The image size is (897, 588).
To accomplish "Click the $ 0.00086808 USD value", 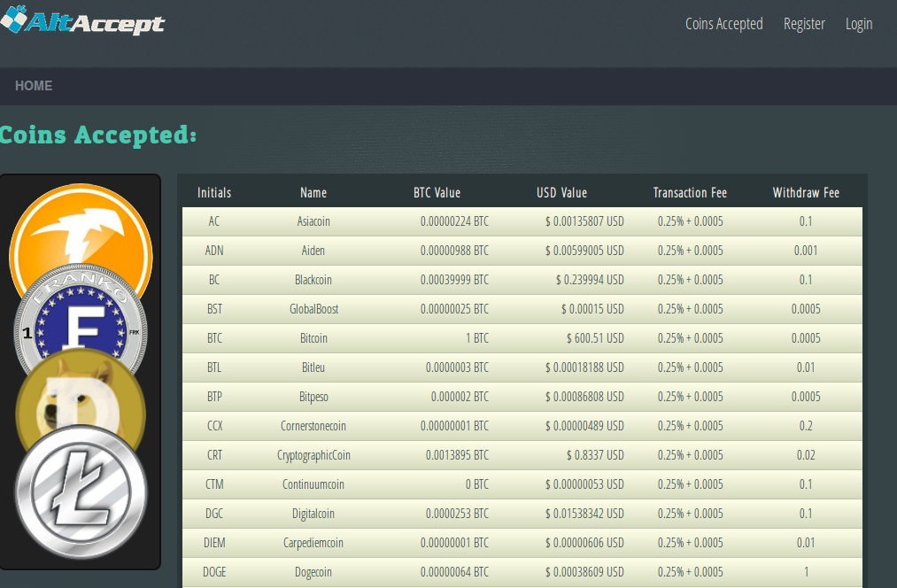I will 584,397.
